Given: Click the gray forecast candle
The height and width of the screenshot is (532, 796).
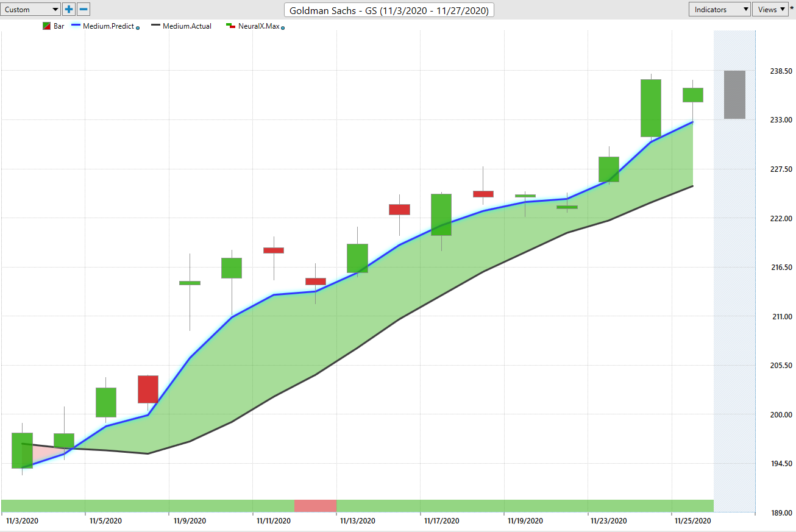Looking at the screenshot, I should 734,94.
